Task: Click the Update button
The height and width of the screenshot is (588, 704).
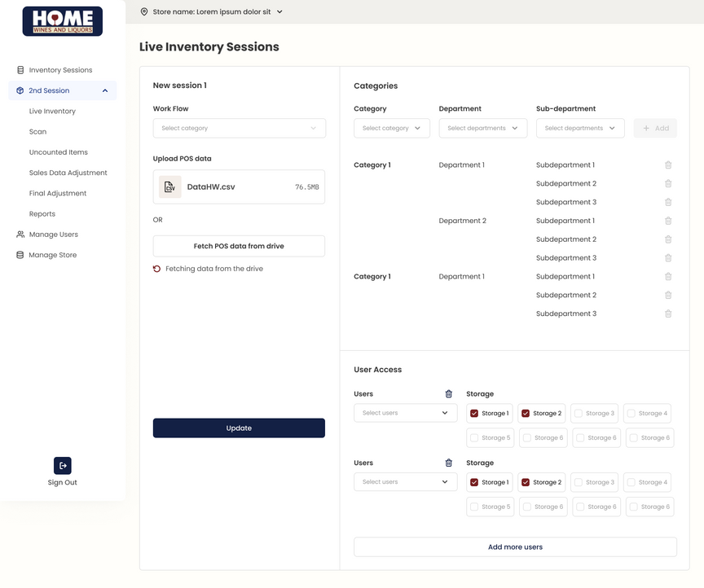Action: click(x=239, y=428)
